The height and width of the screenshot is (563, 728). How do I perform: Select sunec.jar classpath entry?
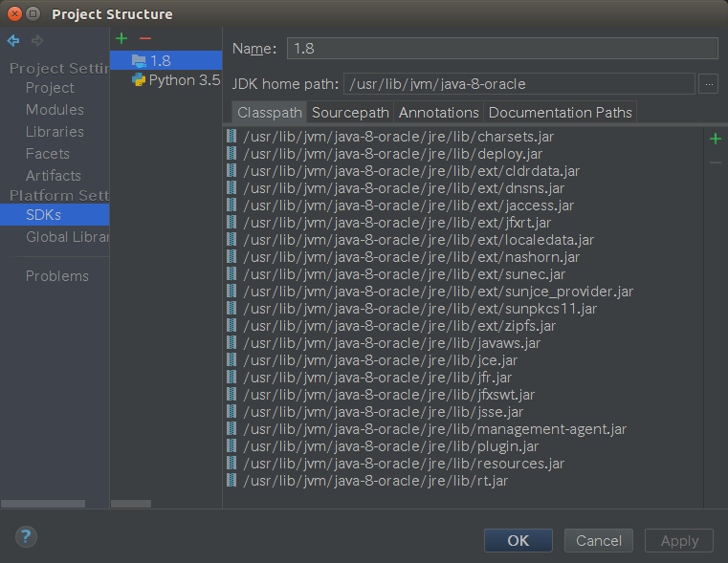coord(405,273)
